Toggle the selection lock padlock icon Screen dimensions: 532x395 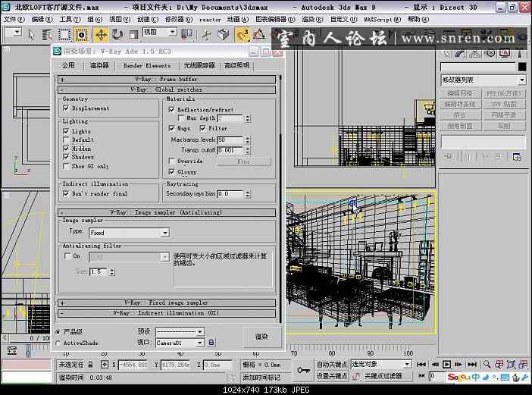(x=90, y=365)
